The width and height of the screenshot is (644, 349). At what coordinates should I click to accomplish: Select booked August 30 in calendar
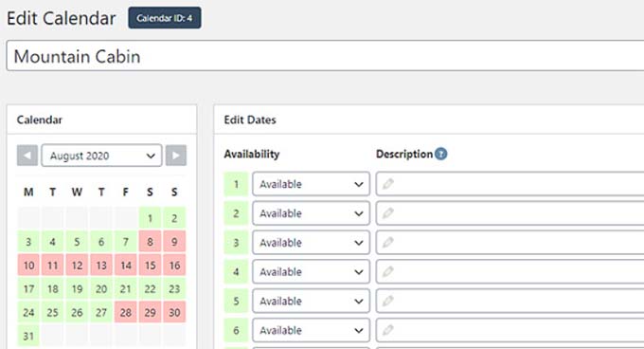coord(174,312)
